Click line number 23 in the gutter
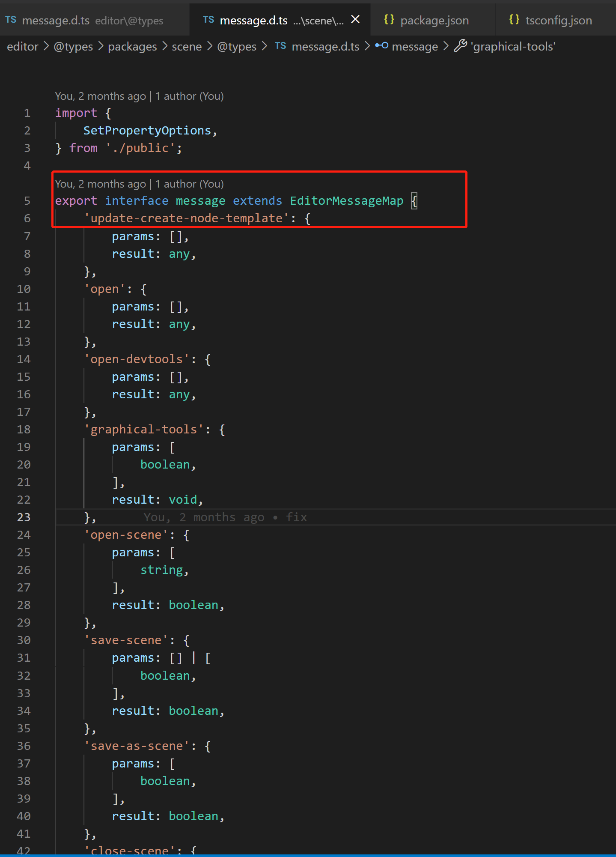616x857 pixels. tap(24, 517)
